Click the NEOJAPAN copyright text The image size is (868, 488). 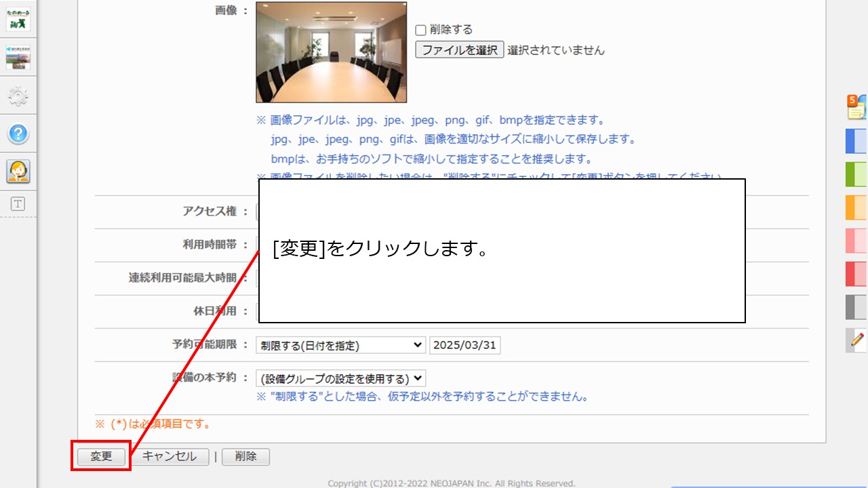(x=451, y=483)
